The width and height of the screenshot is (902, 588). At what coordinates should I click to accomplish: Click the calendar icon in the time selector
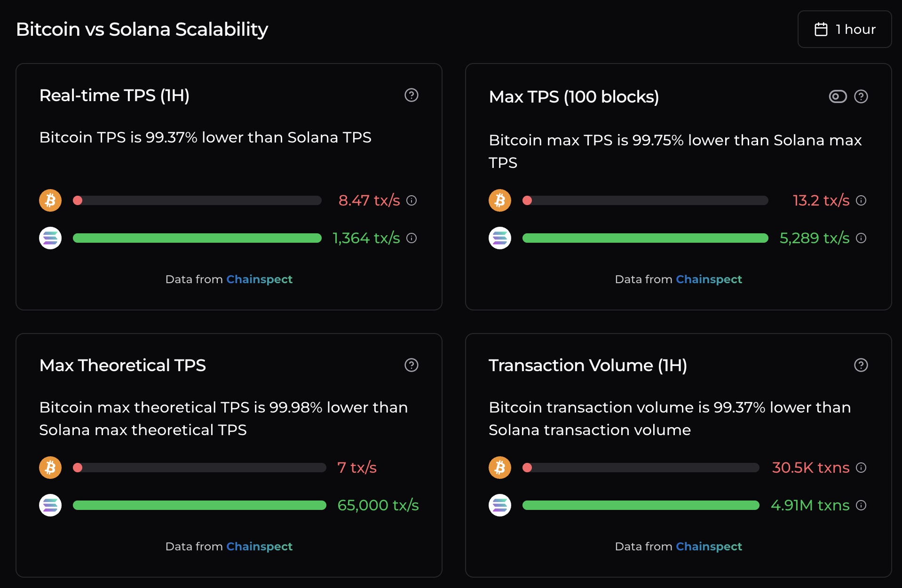[x=821, y=29]
